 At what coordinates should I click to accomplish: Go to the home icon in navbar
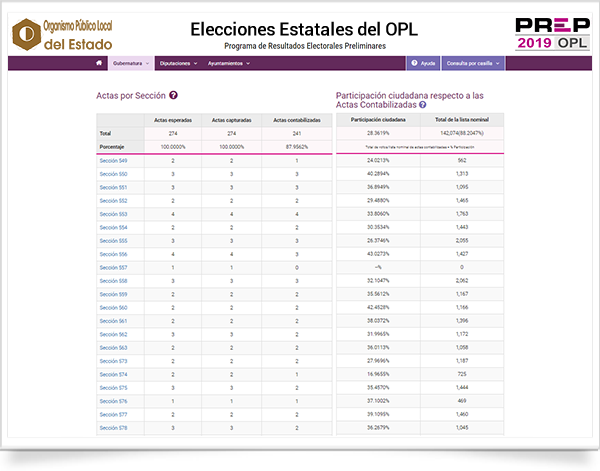click(99, 63)
